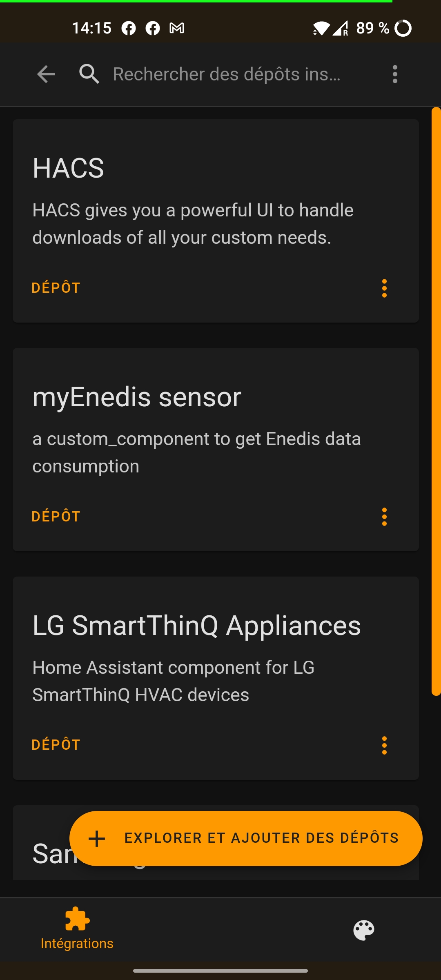Tap the Wi-Fi status icon
The width and height of the screenshot is (441, 980).
(321, 28)
